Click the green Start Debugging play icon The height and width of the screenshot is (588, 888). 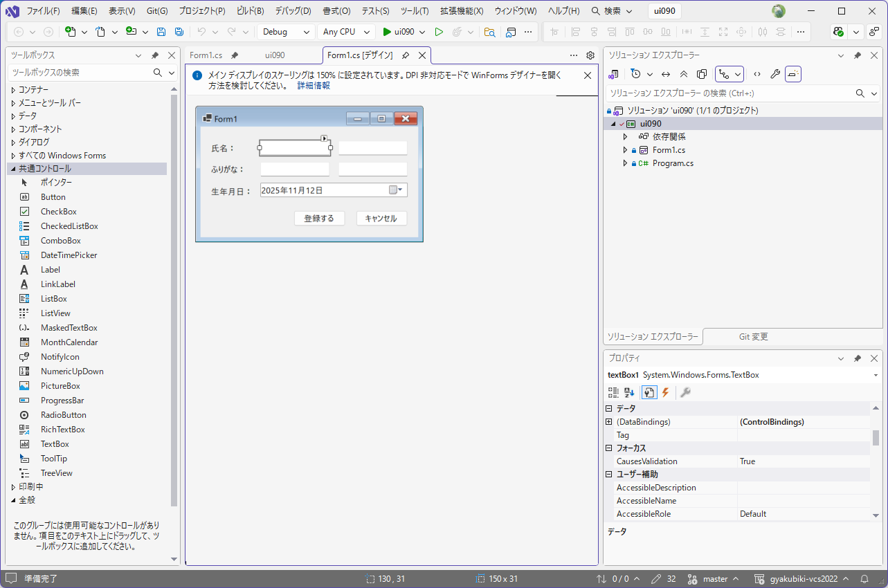(x=387, y=32)
